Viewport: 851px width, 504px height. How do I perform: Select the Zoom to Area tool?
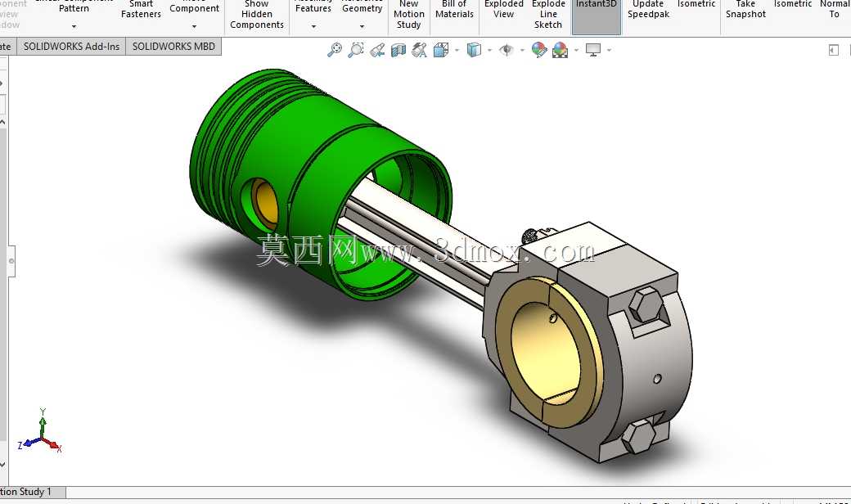click(356, 50)
